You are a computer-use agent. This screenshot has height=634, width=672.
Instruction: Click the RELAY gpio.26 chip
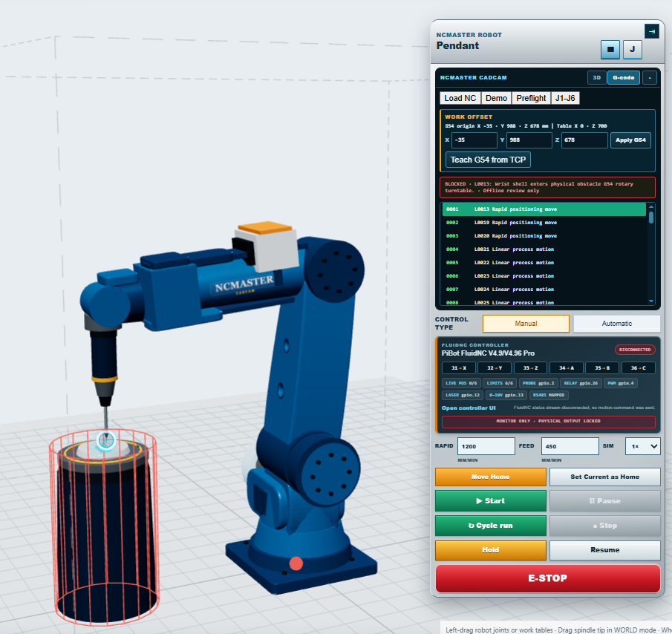pos(581,383)
